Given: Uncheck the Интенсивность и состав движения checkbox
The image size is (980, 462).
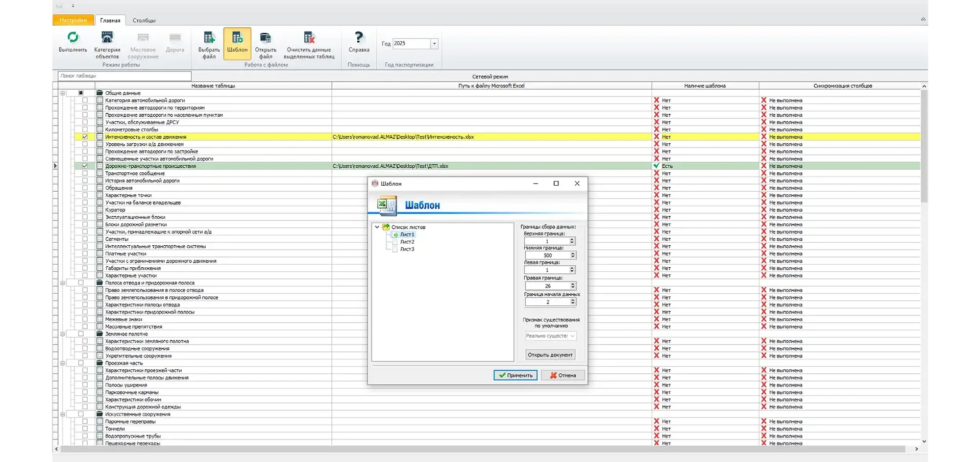Looking at the screenshot, I should pos(85,137).
